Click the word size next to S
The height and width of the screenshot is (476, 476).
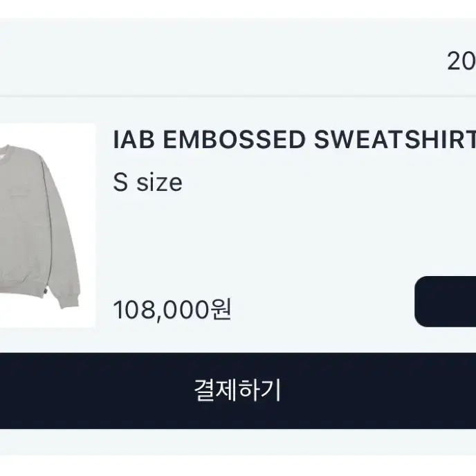pos(159,183)
